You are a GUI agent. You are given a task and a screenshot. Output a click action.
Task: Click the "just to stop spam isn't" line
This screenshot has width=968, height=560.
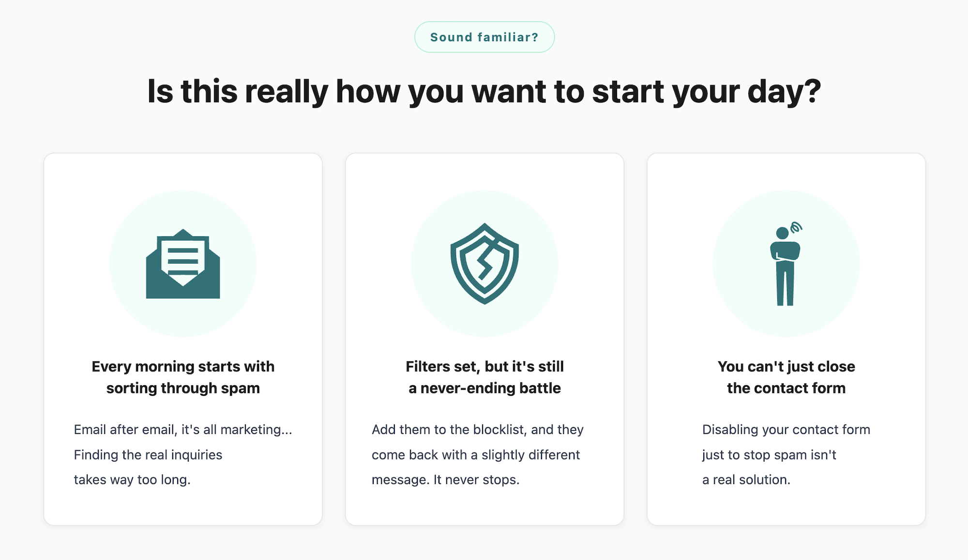coord(769,455)
